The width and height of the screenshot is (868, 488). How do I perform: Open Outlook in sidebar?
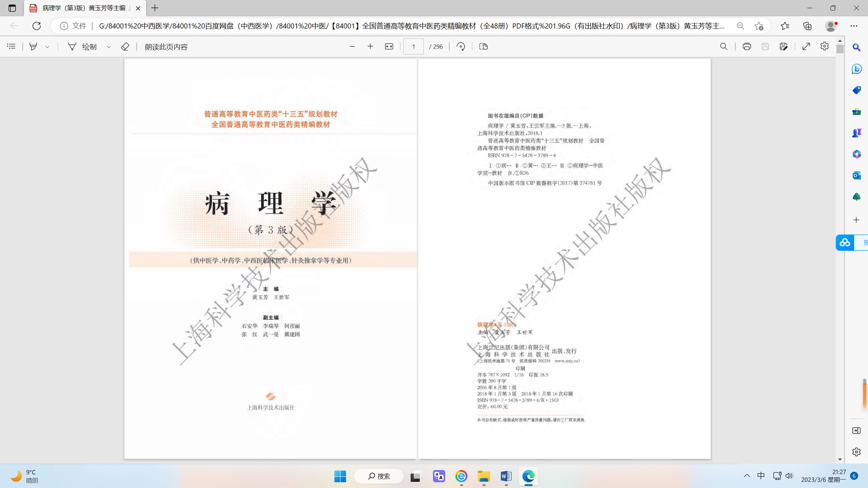(856, 176)
